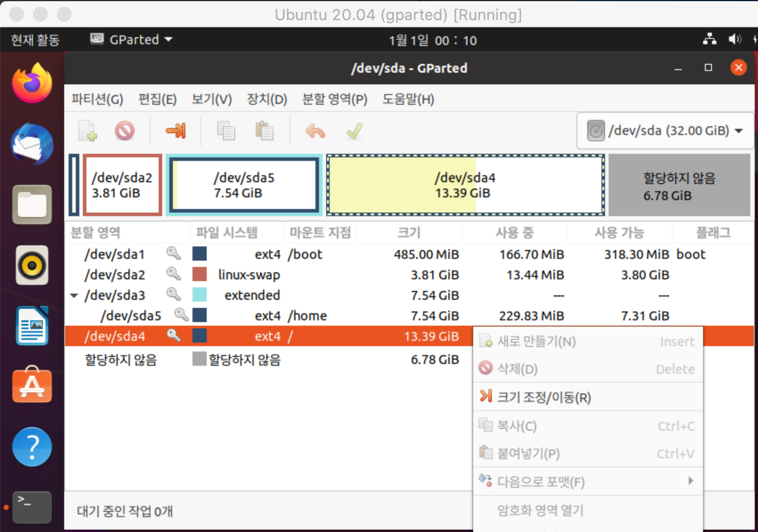758x532 pixels.
Task: Click the key icon for /dev/sda4
Action: coord(173,336)
